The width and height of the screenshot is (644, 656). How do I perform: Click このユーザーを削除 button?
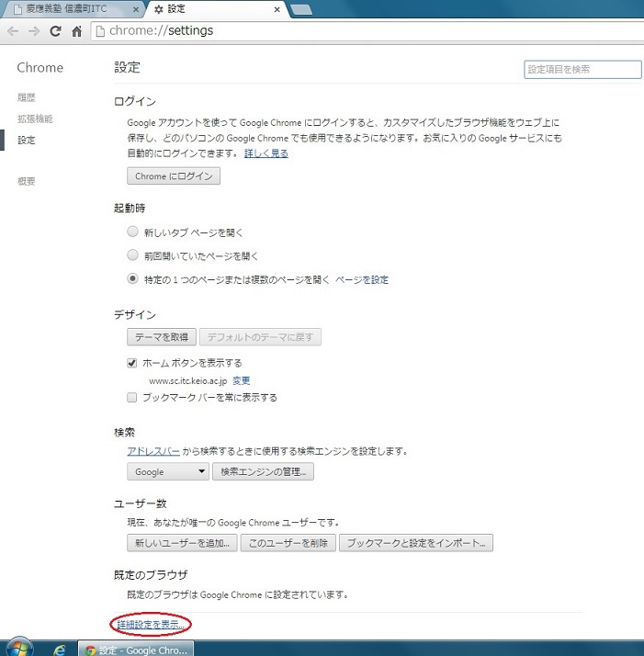(x=288, y=543)
